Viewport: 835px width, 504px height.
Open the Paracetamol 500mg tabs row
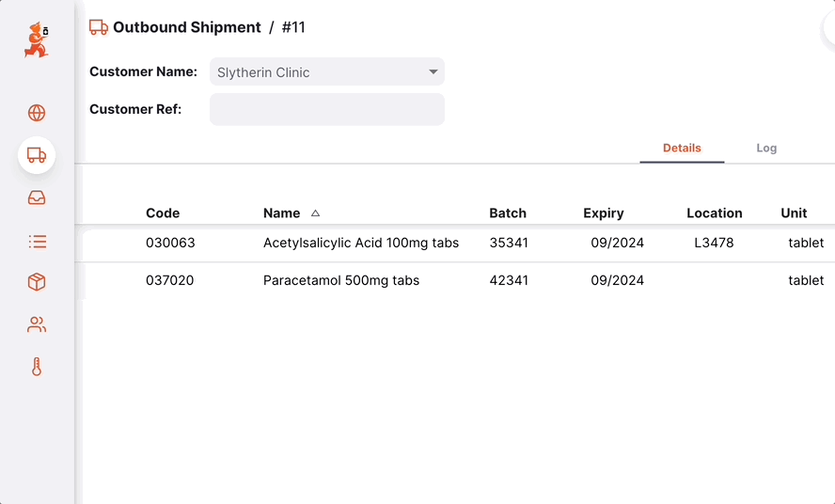point(459,280)
